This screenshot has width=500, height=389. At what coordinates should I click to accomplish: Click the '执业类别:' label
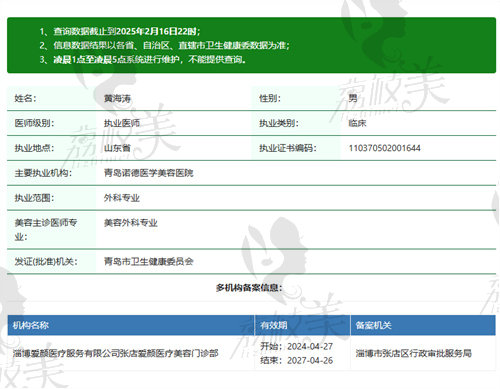pos(279,123)
